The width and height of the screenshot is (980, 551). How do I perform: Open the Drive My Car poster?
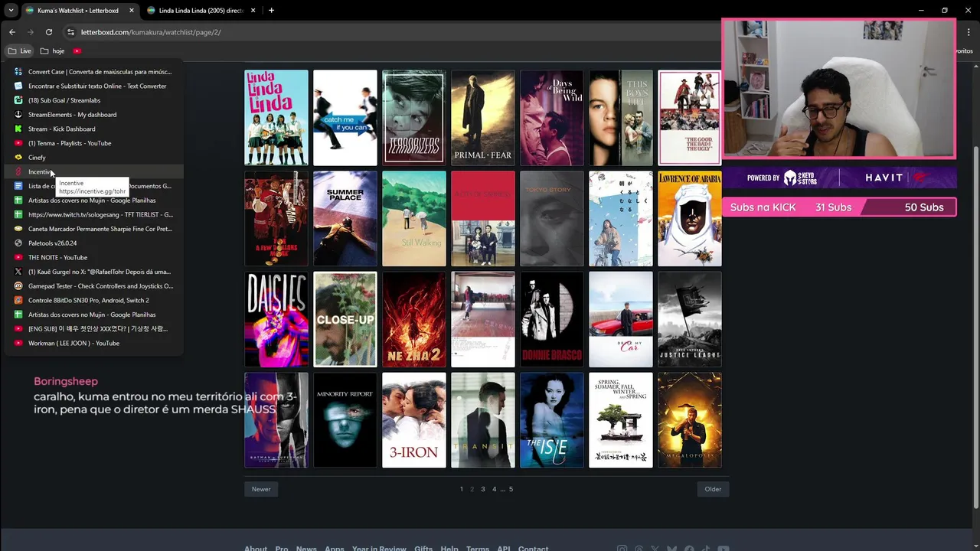(x=621, y=319)
